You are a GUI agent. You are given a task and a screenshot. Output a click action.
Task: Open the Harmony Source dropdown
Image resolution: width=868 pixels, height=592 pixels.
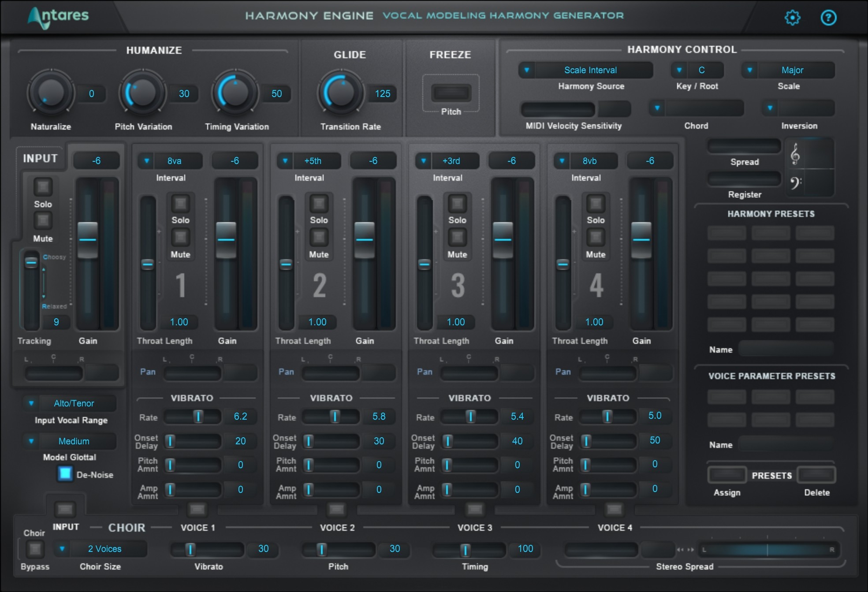[x=585, y=70]
